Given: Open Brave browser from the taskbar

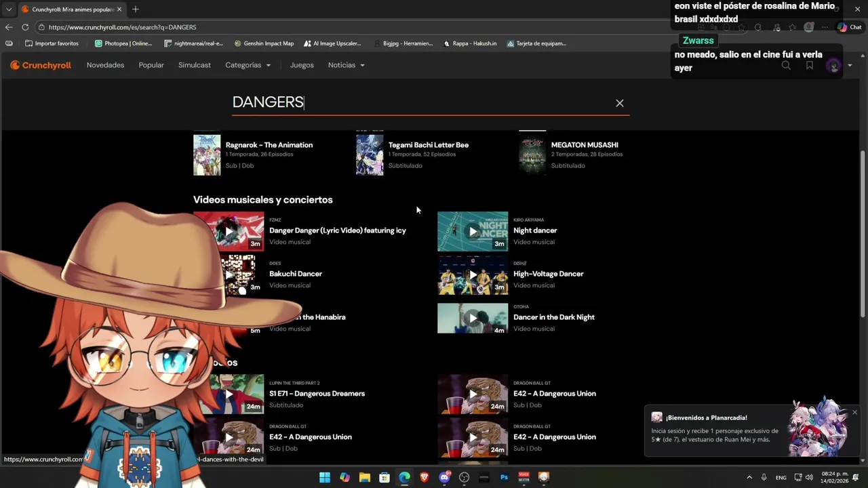Looking at the screenshot, I should click(425, 477).
